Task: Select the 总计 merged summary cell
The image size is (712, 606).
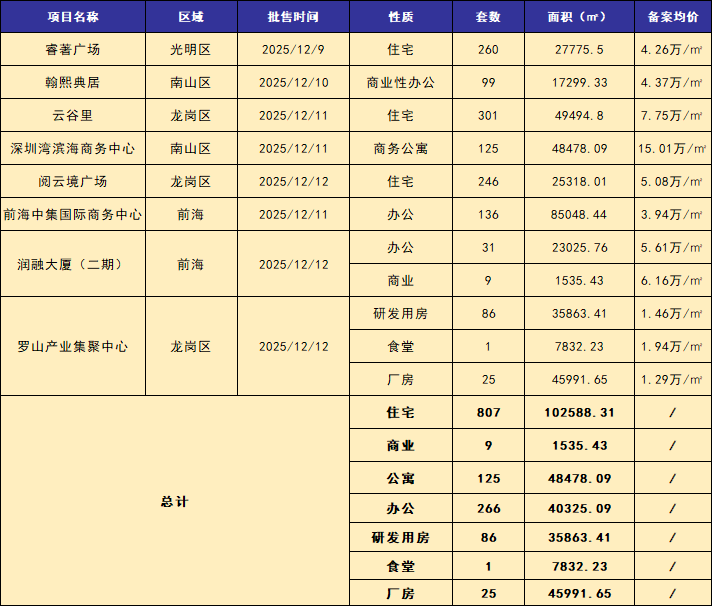Action: pos(175,501)
